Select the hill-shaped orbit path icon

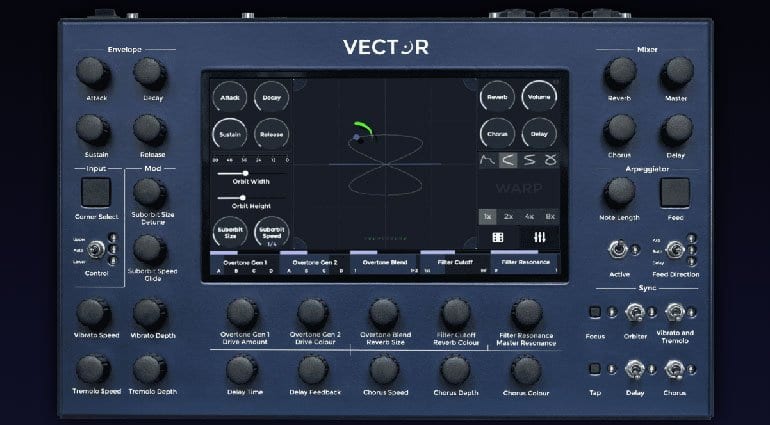[488, 160]
